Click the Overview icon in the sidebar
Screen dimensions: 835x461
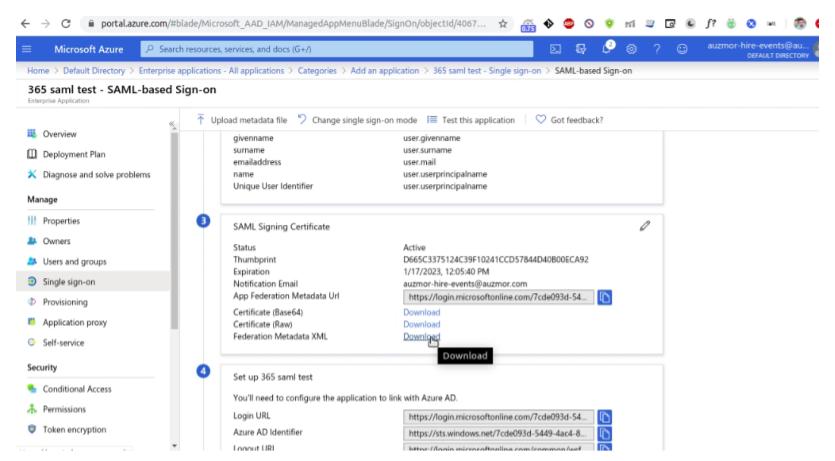32,134
